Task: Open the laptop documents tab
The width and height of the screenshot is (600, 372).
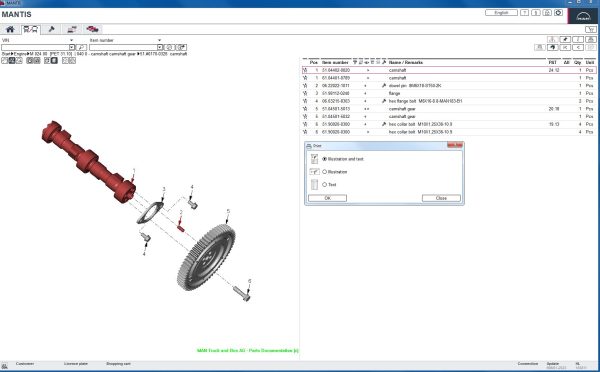Action: pyautogui.click(x=72, y=29)
